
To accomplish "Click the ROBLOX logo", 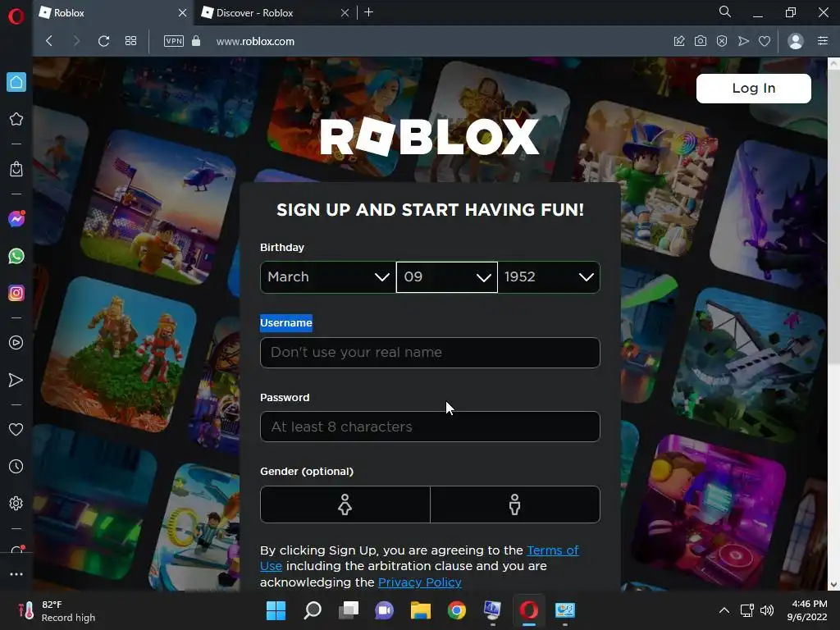I will tap(430, 136).
